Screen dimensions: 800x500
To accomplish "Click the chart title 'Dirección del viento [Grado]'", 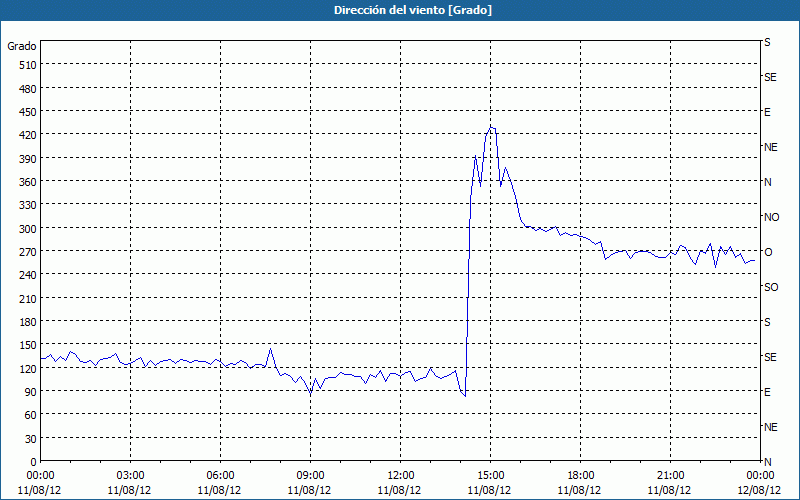I will [x=413, y=10].
